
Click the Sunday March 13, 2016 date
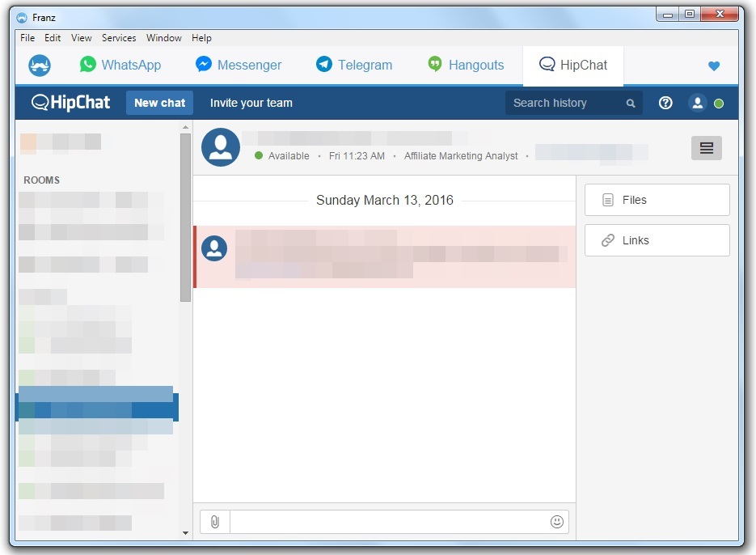point(385,201)
